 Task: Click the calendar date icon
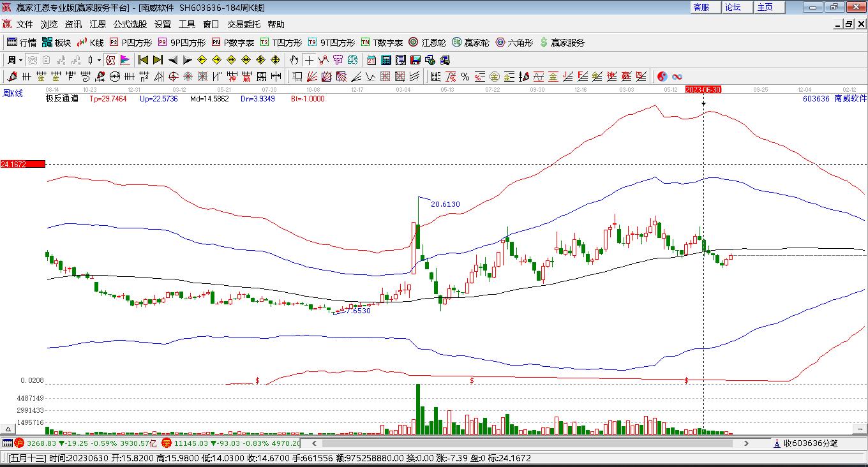click(371, 60)
